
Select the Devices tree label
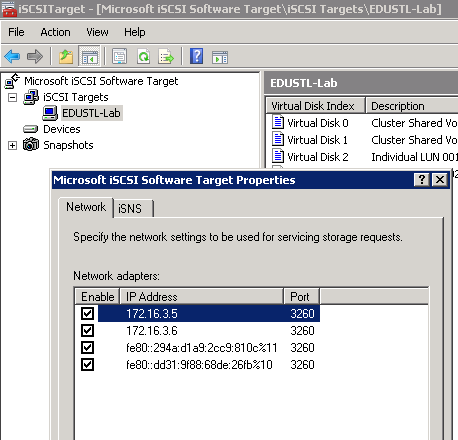62,129
